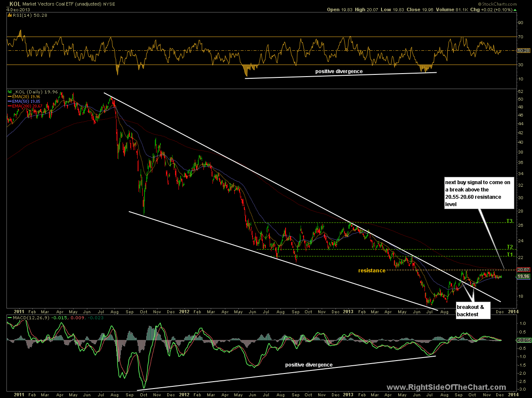Click the EMA(200) legend line marker
The height and width of the screenshot is (398, 532).
[10, 106]
